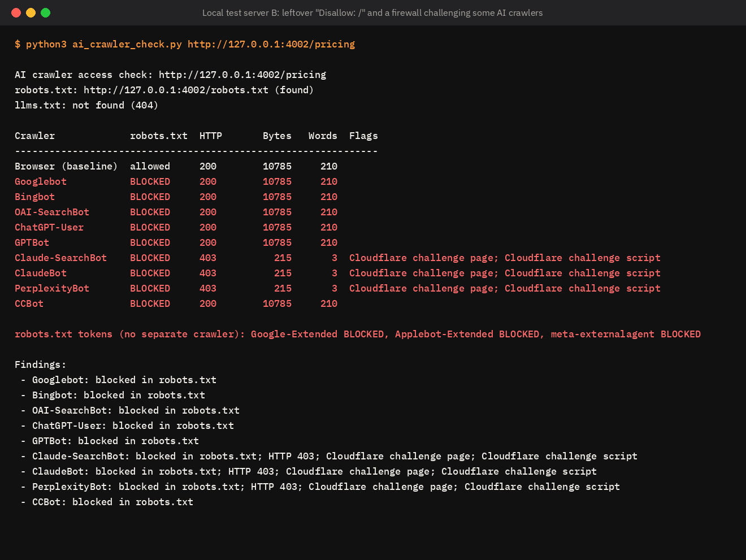This screenshot has height=560, width=746.
Task: Click 'BLOCKED' in the Googlebot table row
Action: [x=150, y=181]
